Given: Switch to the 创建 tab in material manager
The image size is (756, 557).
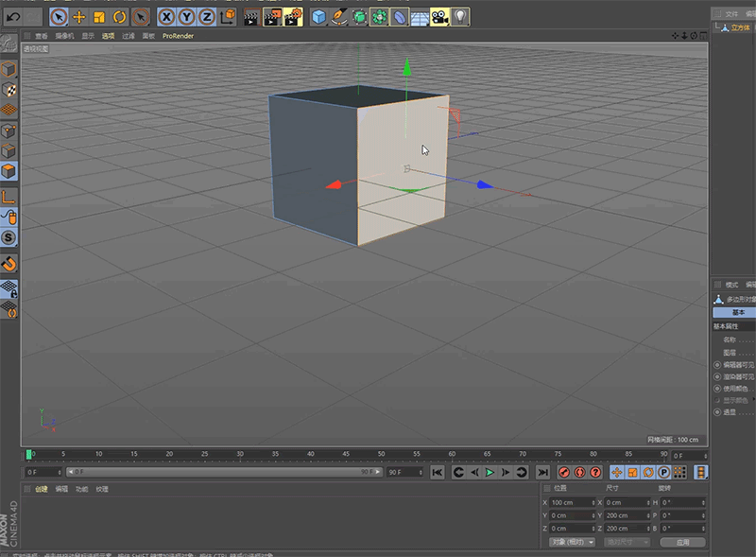Looking at the screenshot, I should coord(41,489).
